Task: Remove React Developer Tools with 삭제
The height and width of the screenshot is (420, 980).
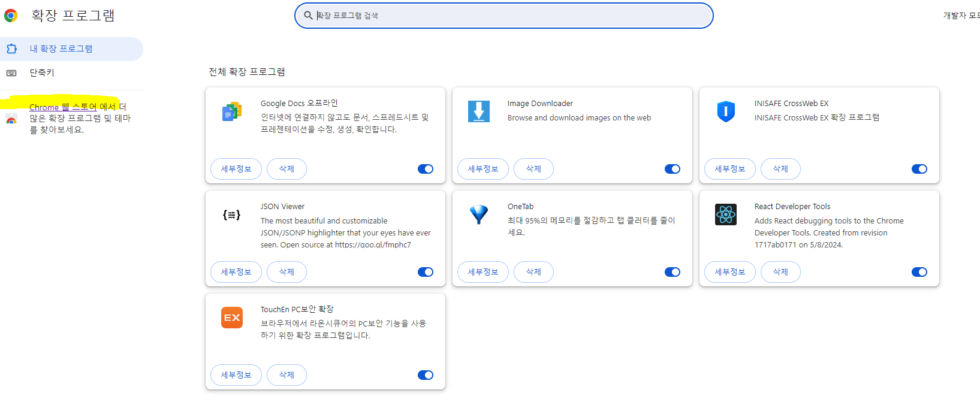Action: coord(780,272)
